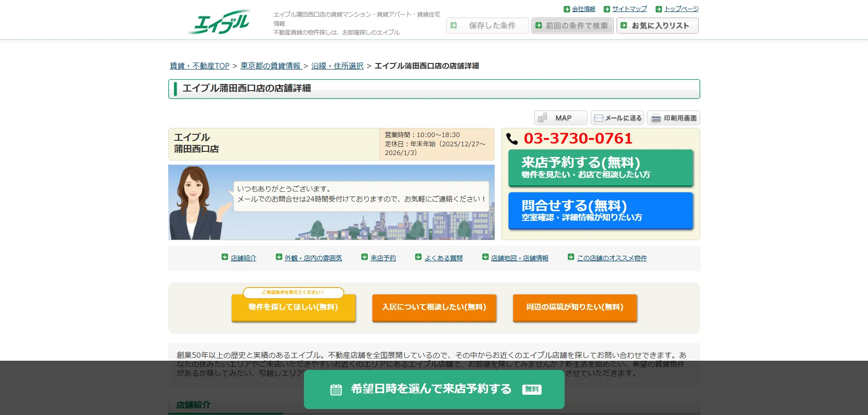Click the calendar icon on the reservation bar
Screen dimensions: 868x415
336,389
